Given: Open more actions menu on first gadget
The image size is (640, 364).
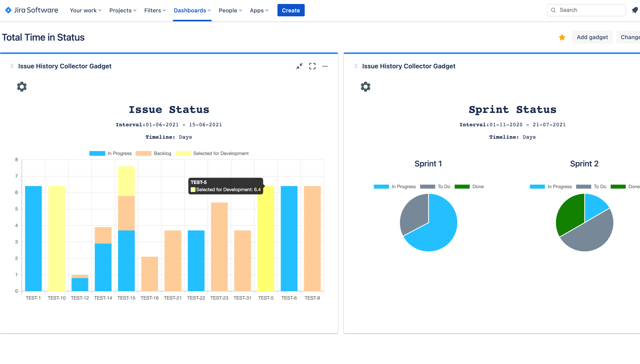Looking at the screenshot, I should coord(325,66).
